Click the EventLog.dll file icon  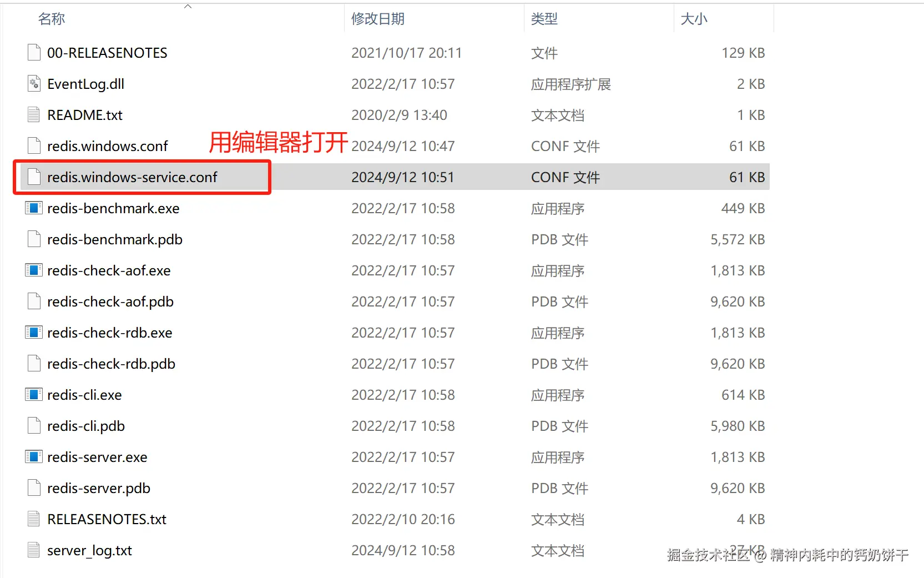[34, 84]
